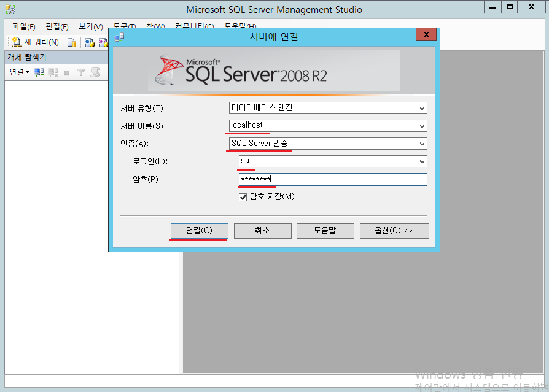Click the Stop square icon in Object Explorer
The image size is (549, 392).
click(x=67, y=72)
